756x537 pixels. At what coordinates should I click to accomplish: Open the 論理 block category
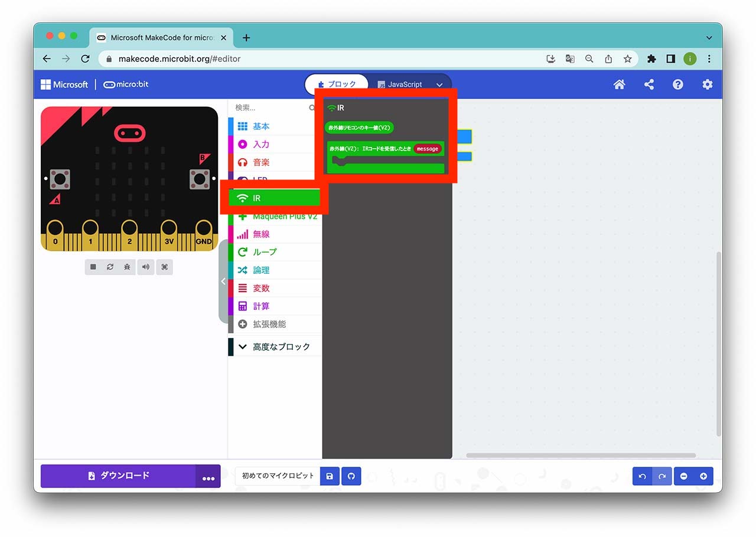(x=275, y=270)
